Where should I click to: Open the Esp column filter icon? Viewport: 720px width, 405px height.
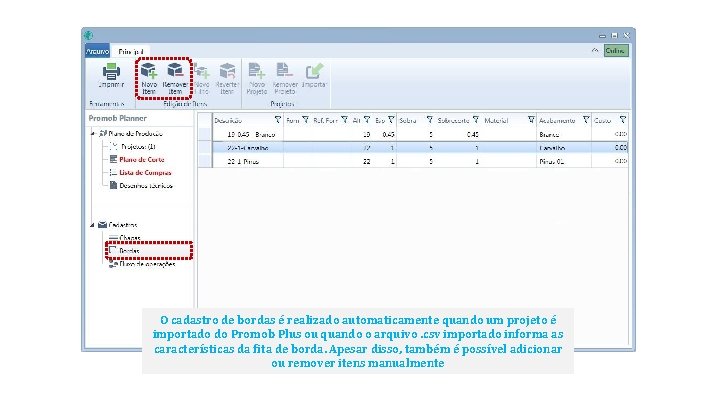point(391,120)
